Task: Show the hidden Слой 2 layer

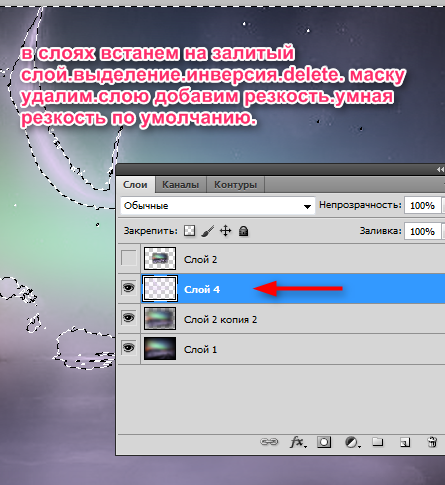Action: click(129, 258)
